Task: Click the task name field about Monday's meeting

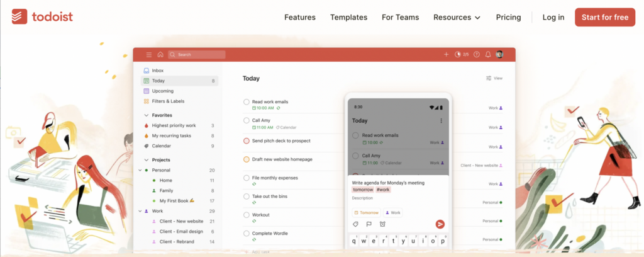Action: click(x=388, y=183)
